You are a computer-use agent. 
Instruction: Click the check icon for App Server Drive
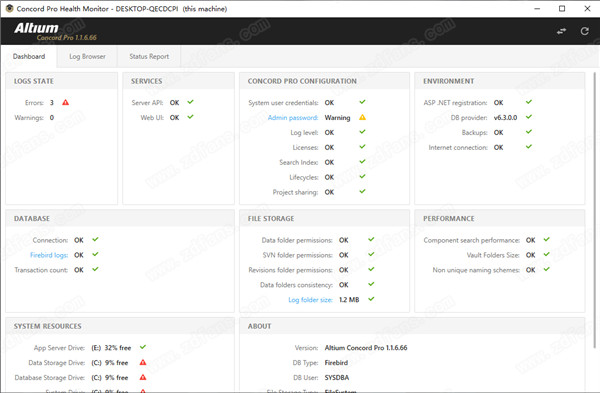click(x=143, y=347)
